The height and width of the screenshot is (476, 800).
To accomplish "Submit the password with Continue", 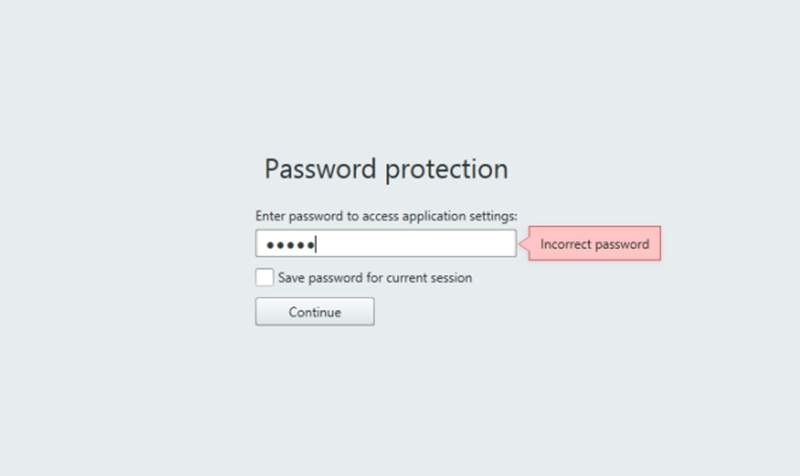I will tap(315, 312).
